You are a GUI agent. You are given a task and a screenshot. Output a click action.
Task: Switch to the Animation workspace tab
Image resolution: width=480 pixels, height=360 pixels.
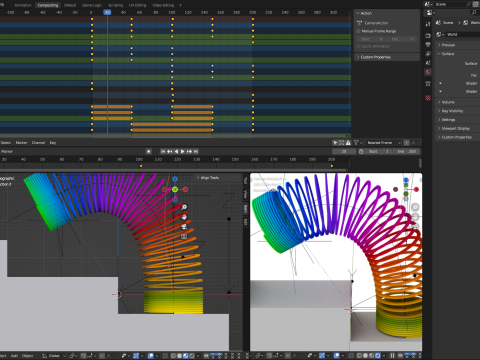23,5
